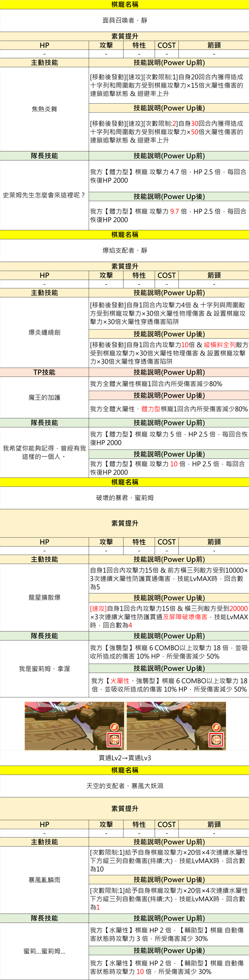Screen dimensions: 249x980
Task: Click the orange E badge in left image
Action: click(114, 727)
